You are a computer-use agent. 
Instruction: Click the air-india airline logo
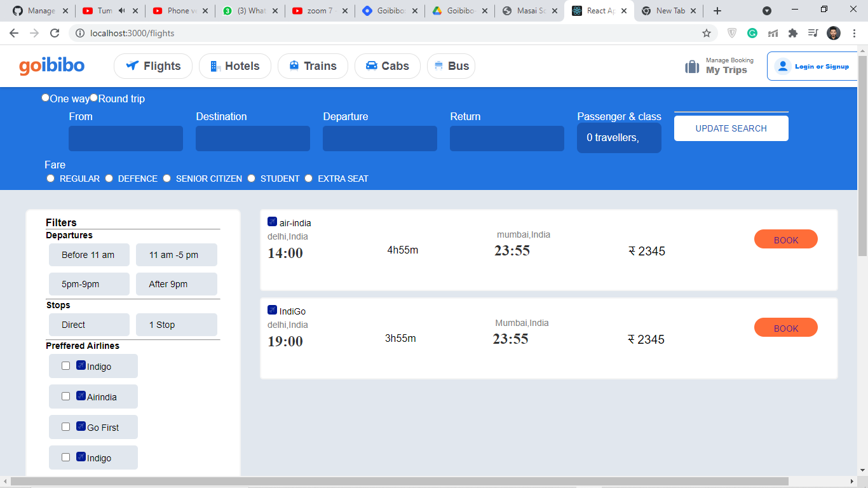pos(273,221)
